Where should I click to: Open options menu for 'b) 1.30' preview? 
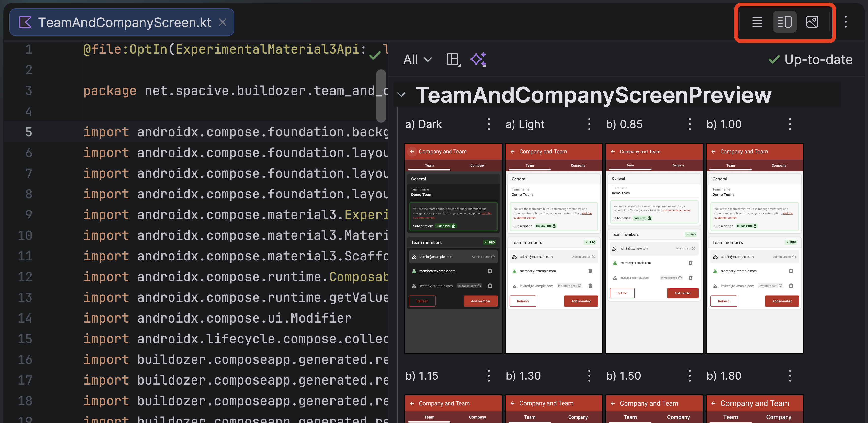[589, 375]
